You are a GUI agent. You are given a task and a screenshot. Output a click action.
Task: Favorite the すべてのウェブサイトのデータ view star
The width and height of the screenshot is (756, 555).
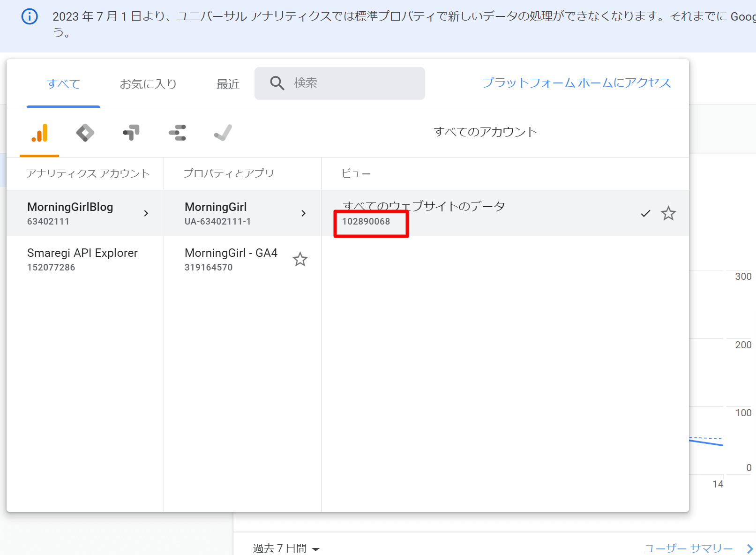[668, 213]
